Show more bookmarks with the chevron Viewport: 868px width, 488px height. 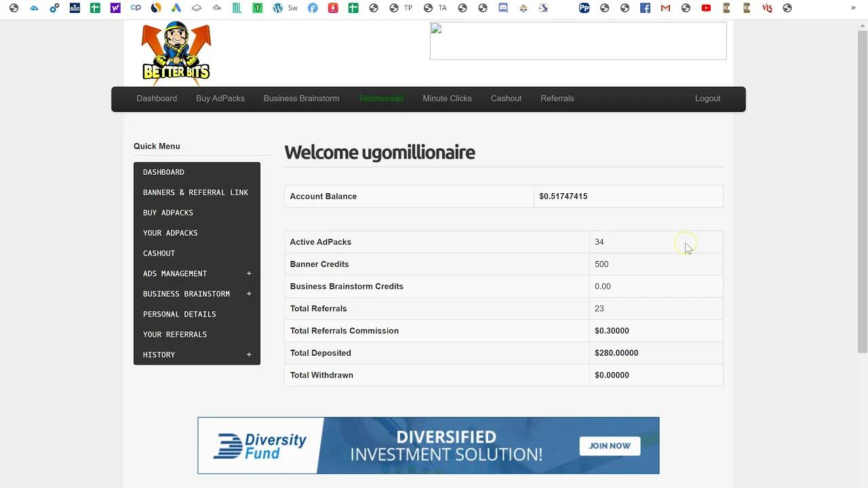pyautogui.click(x=853, y=8)
